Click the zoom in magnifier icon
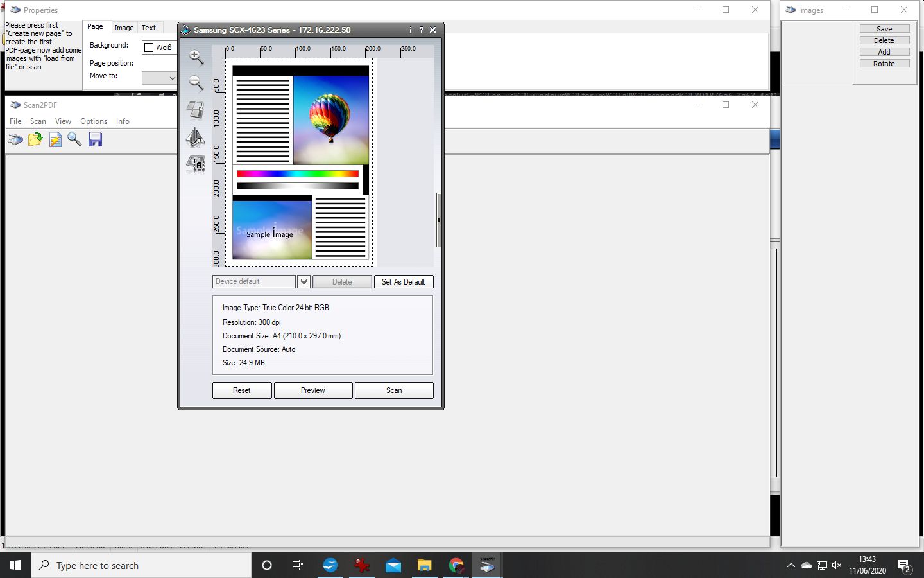Image resolution: width=924 pixels, height=578 pixels. pos(196,57)
